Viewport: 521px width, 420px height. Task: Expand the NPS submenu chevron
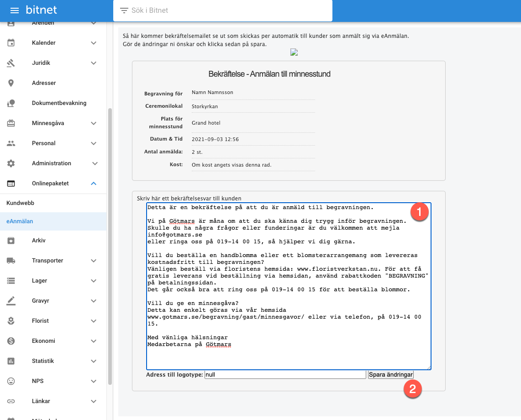[94, 381]
